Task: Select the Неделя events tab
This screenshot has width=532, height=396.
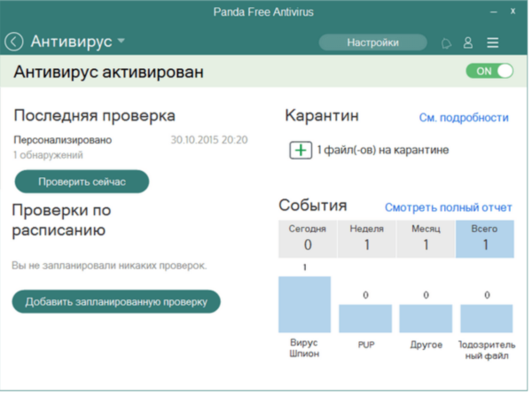Action: coord(367,238)
